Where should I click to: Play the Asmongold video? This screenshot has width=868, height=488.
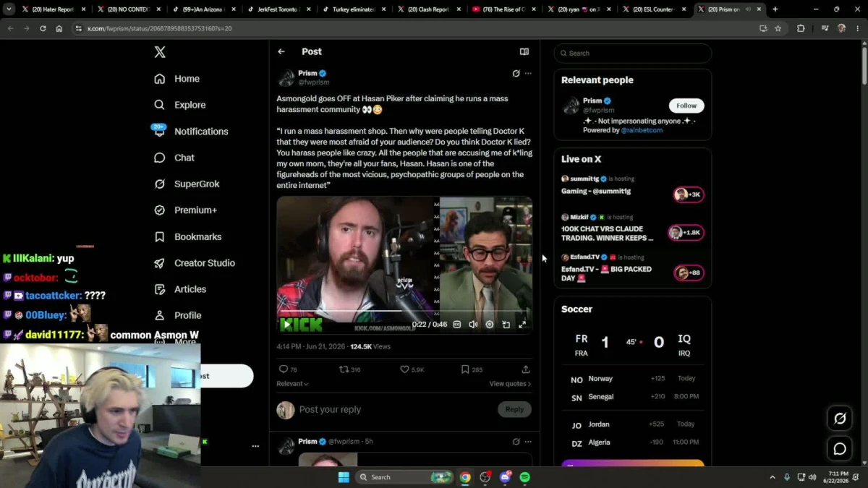287,325
